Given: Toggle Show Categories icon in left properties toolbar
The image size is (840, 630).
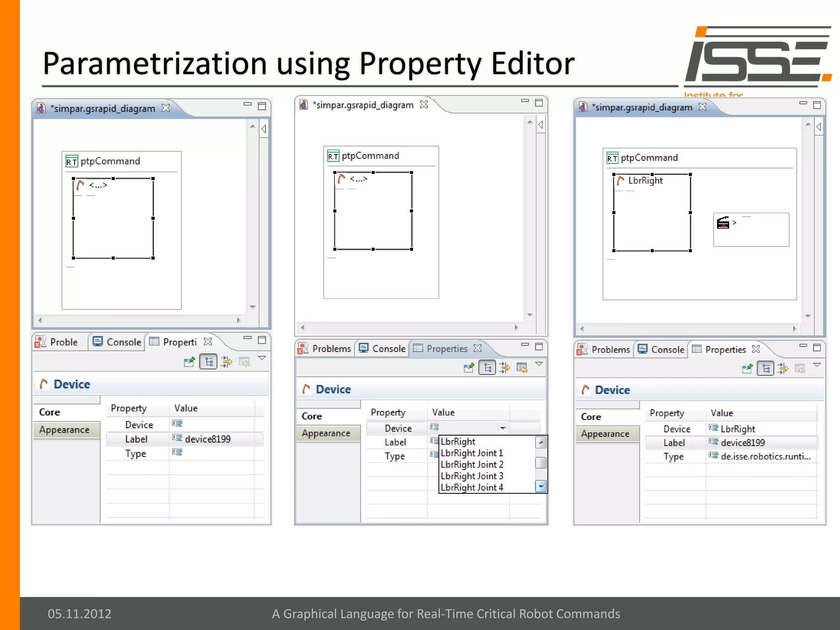Looking at the screenshot, I should click(x=208, y=362).
